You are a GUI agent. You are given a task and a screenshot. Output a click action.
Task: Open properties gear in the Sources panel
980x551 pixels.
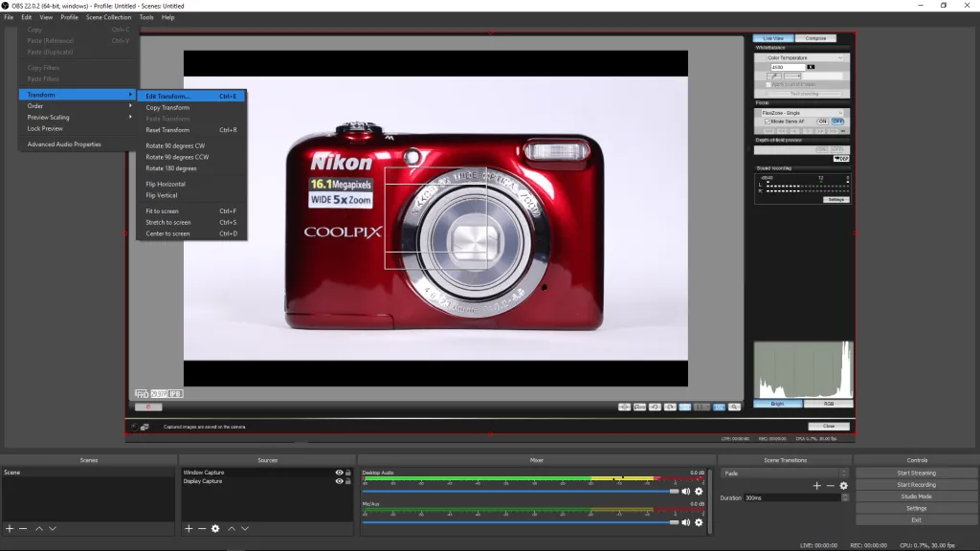click(215, 528)
